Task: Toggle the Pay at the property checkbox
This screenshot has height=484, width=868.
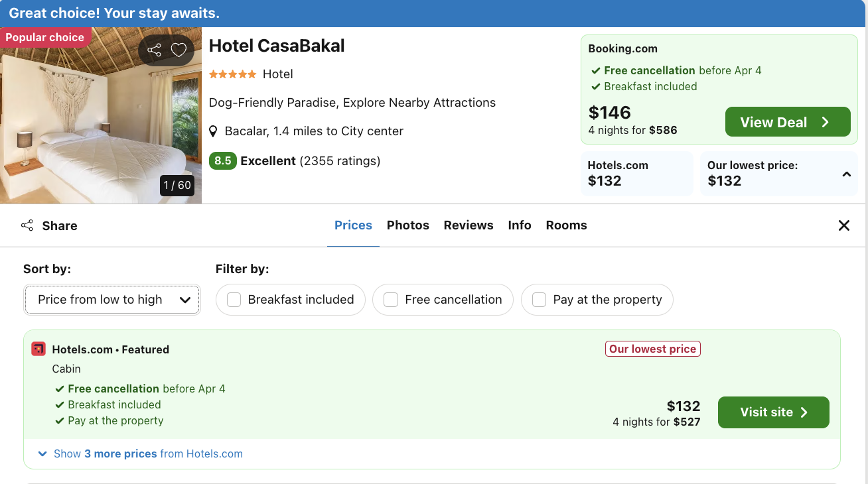Action: [540, 300]
